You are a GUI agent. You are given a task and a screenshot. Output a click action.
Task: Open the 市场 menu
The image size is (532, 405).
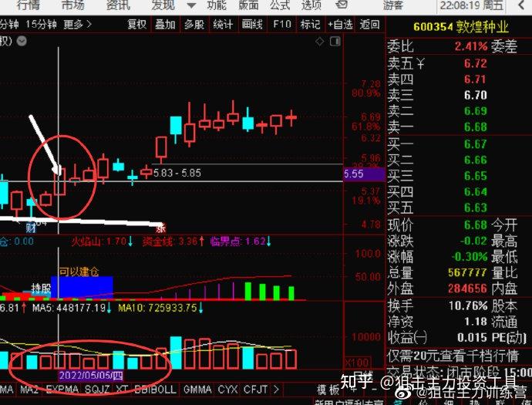tap(72, 5)
